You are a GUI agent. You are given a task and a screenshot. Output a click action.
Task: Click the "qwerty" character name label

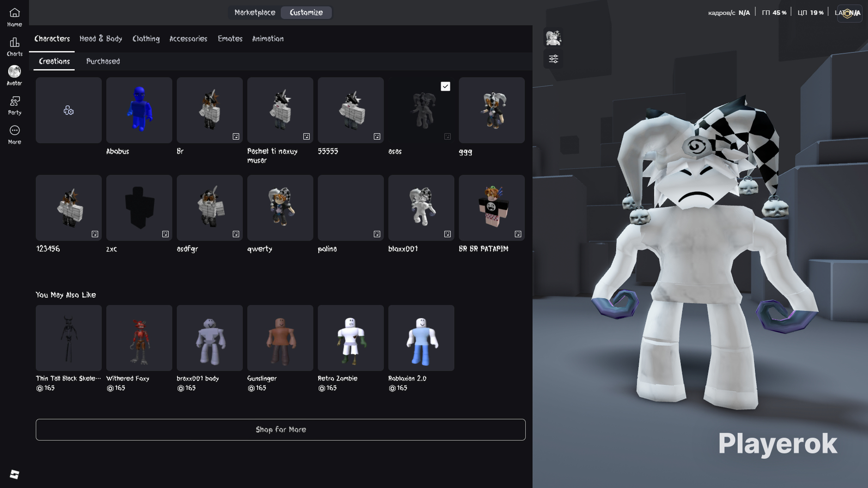click(x=260, y=249)
